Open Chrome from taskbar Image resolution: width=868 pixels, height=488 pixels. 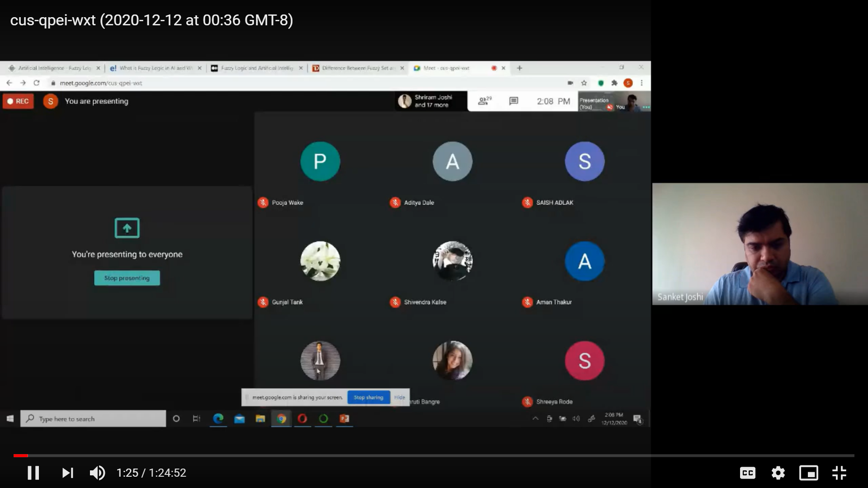pos(281,418)
